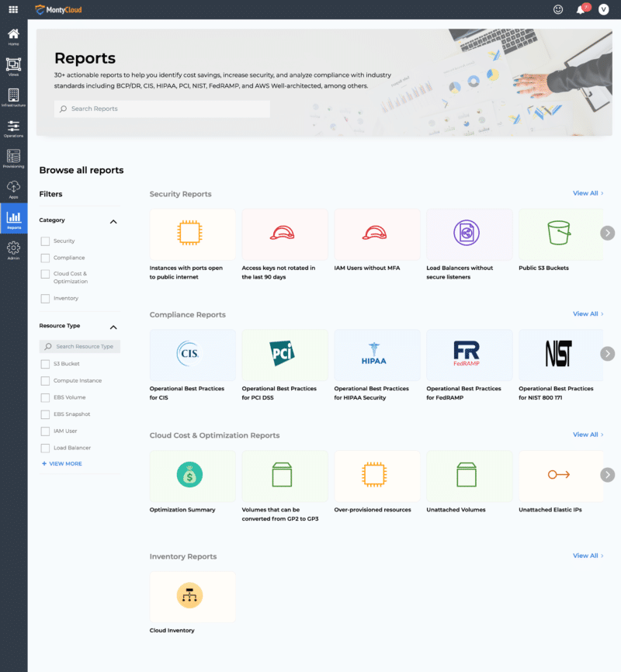Select the Infrastructure icon in the sidebar
621x672 pixels.
coord(12,95)
